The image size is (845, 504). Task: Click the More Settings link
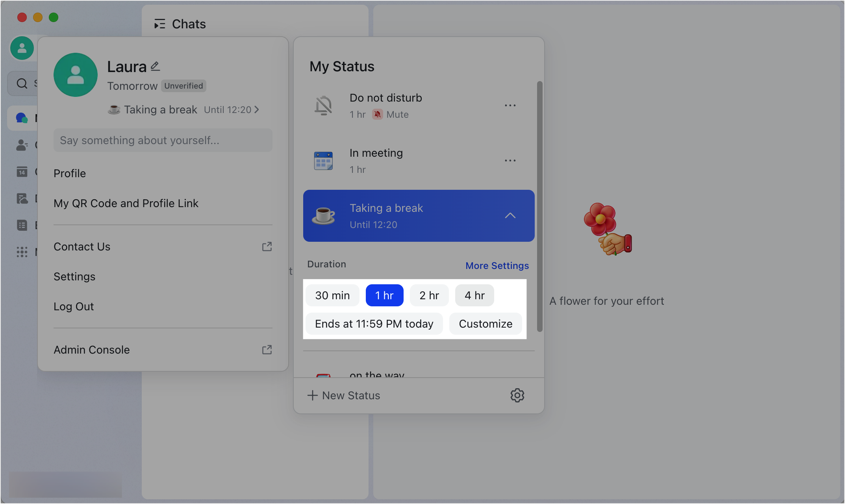click(x=497, y=266)
